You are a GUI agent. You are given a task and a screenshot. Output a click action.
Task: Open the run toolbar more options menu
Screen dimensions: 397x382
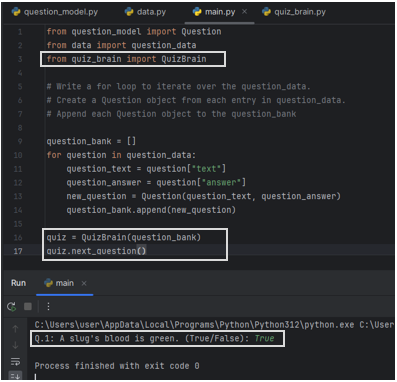tap(48, 306)
